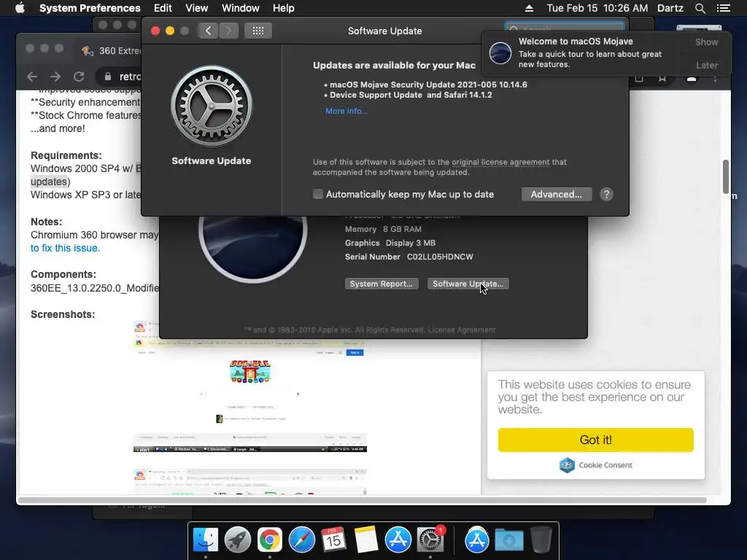
Task: Click the Mojave notification icon
Action: (x=500, y=52)
